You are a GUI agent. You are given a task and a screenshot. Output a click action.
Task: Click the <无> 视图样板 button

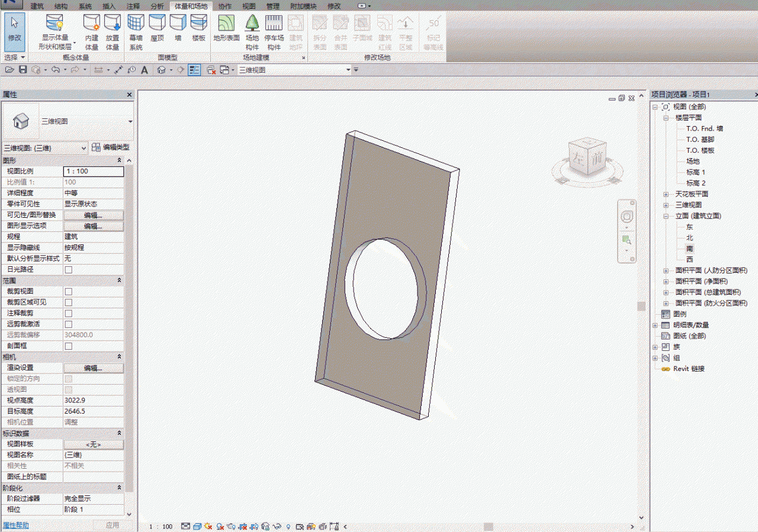click(x=94, y=444)
